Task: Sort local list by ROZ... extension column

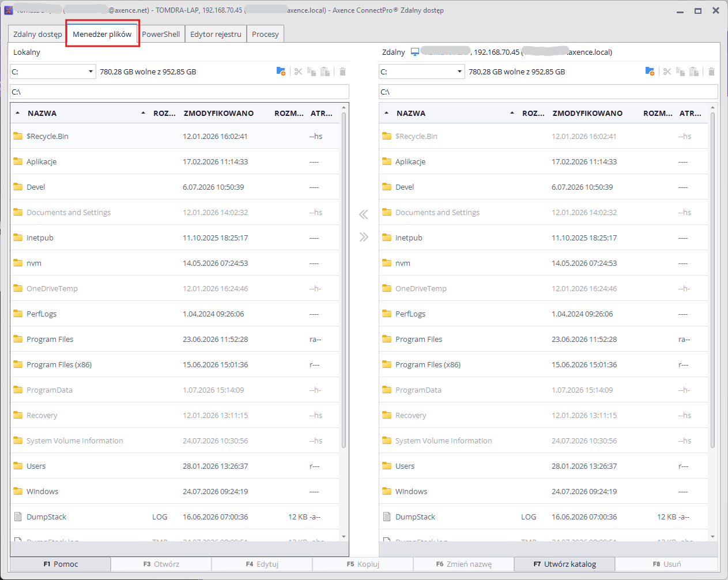Action: point(164,113)
